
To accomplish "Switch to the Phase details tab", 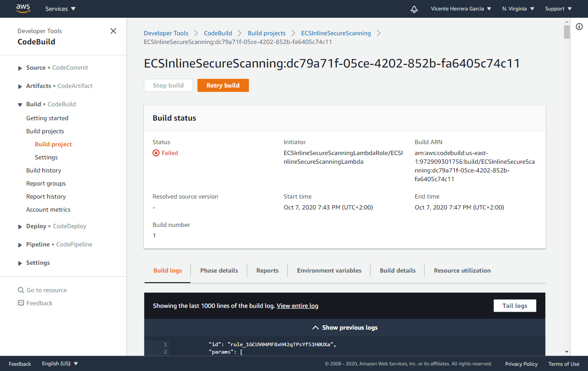I will coord(219,270).
